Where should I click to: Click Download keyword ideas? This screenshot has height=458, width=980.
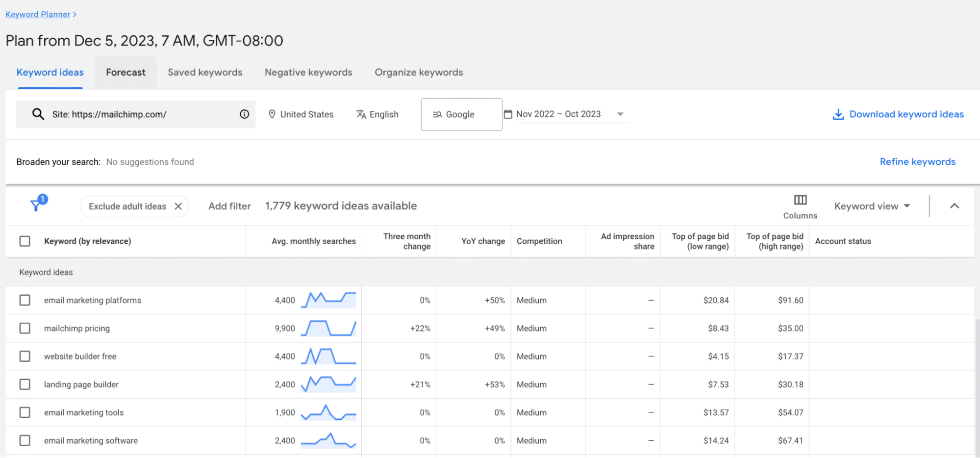pyautogui.click(x=906, y=114)
